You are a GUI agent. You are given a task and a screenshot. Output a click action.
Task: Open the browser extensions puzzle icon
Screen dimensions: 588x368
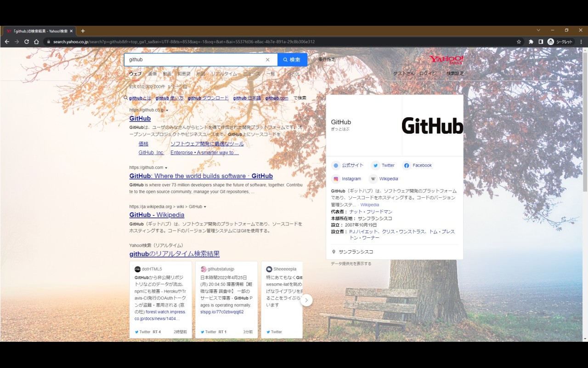[x=530, y=41]
